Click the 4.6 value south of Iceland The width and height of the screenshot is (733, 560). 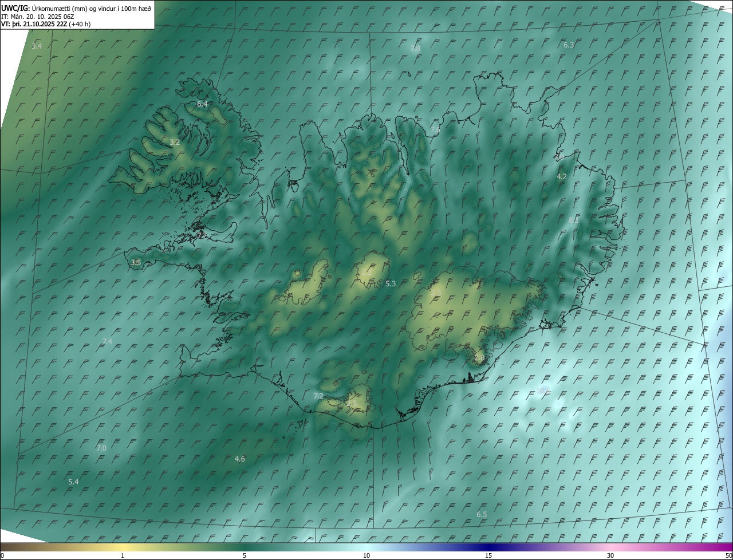click(x=240, y=459)
